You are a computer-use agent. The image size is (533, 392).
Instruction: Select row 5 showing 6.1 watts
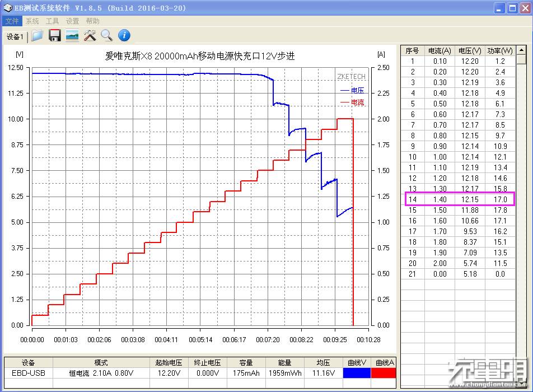click(458, 104)
